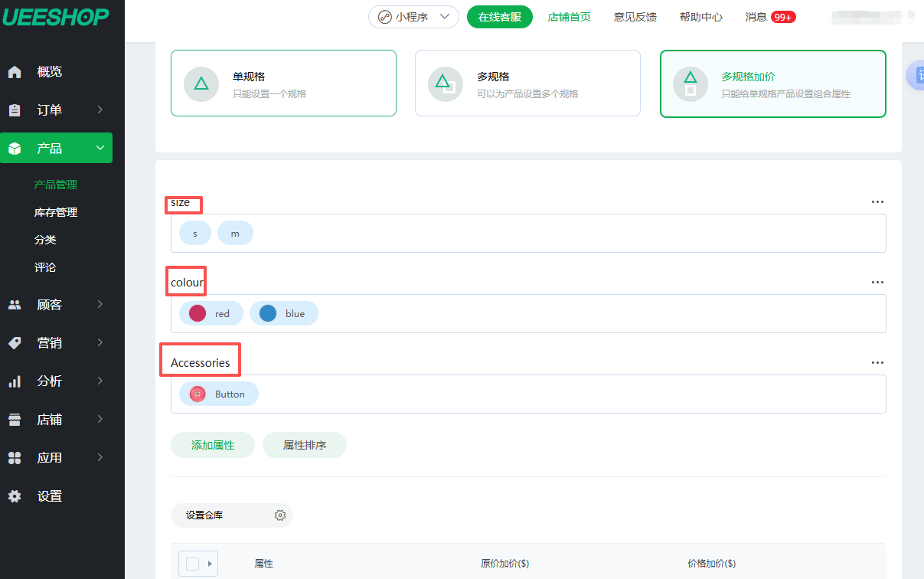Click the Overview home icon in sidebar
This screenshot has height=579, width=924.
coord(15,72)
